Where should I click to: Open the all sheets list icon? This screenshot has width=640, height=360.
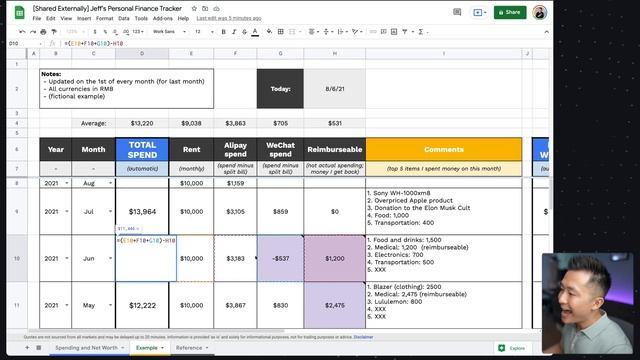pyautogui.click(x=39, y=348)
